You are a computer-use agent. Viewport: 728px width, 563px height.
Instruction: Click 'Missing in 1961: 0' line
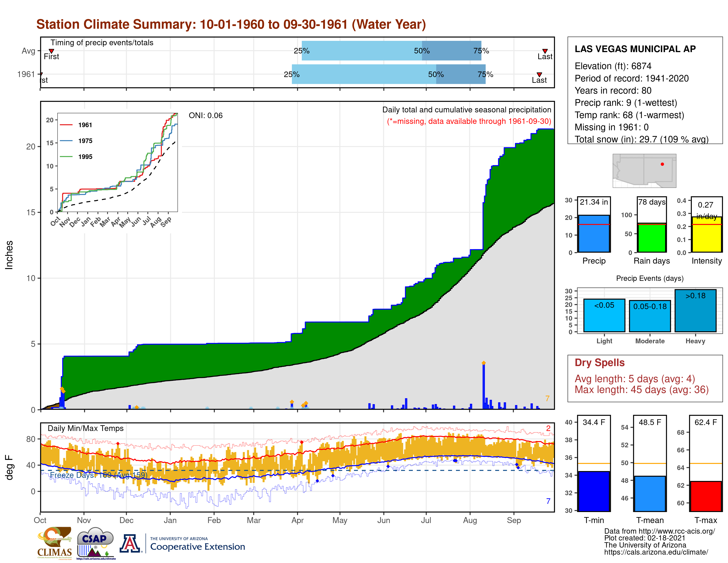[x=612, y=127]
